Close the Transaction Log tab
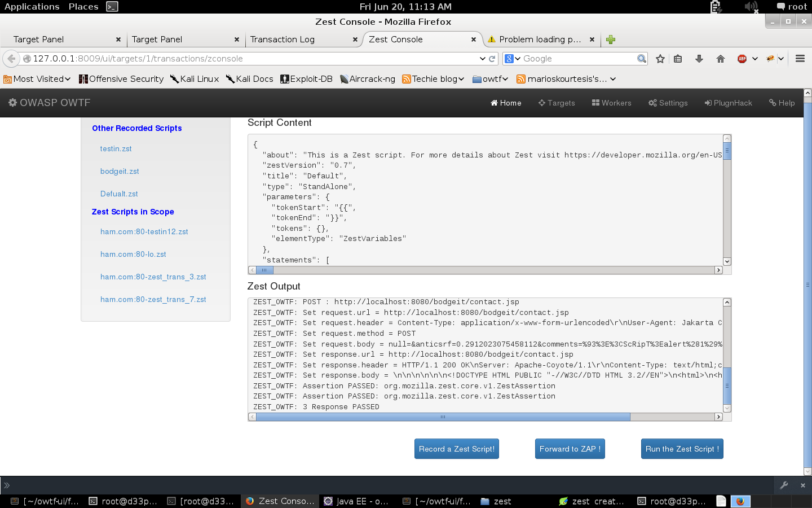The width and height of the screenshot is (812, 508). tap(355, 40)
